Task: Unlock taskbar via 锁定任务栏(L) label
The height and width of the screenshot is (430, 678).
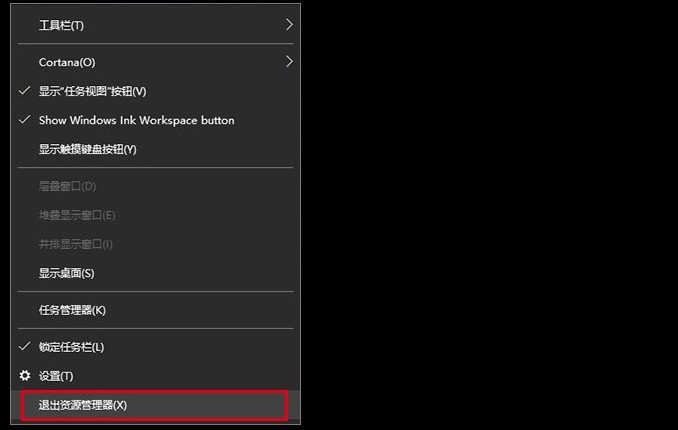Action: coord(71,347)
